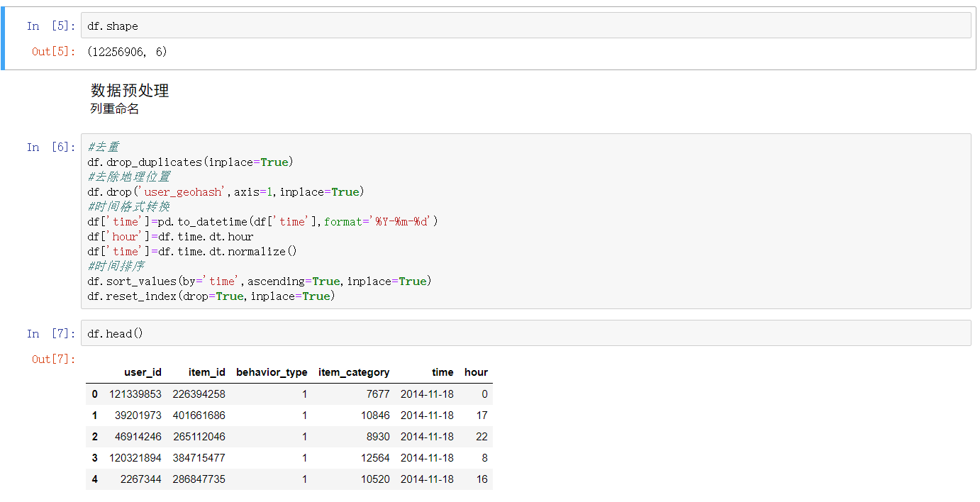Click the hour column header
Screen dimensions: 980x502
pyautogui.click(x=476, y=372)
